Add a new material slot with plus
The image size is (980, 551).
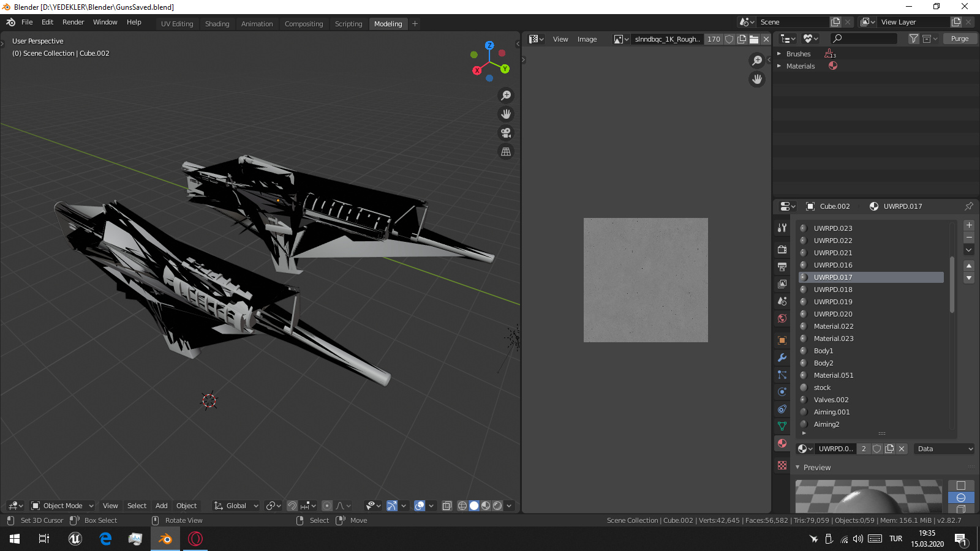969,225
